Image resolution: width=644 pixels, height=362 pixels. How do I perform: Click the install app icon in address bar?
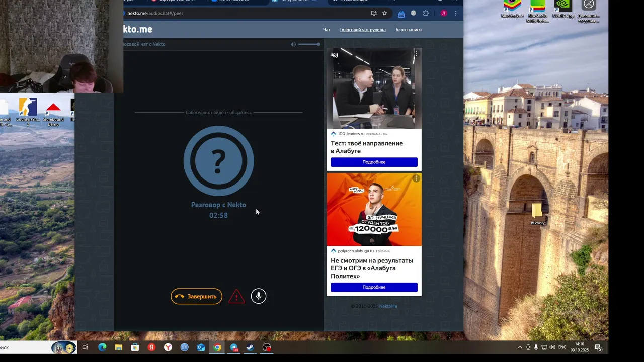374,13
